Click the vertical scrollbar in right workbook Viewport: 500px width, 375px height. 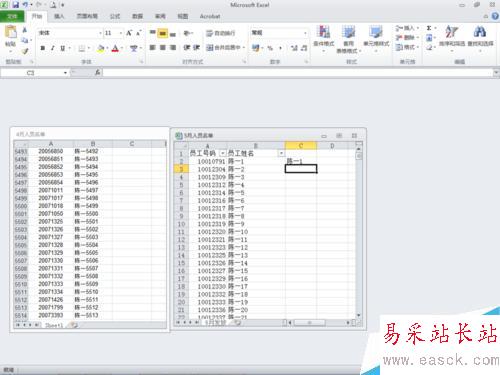tap(359, 233)
